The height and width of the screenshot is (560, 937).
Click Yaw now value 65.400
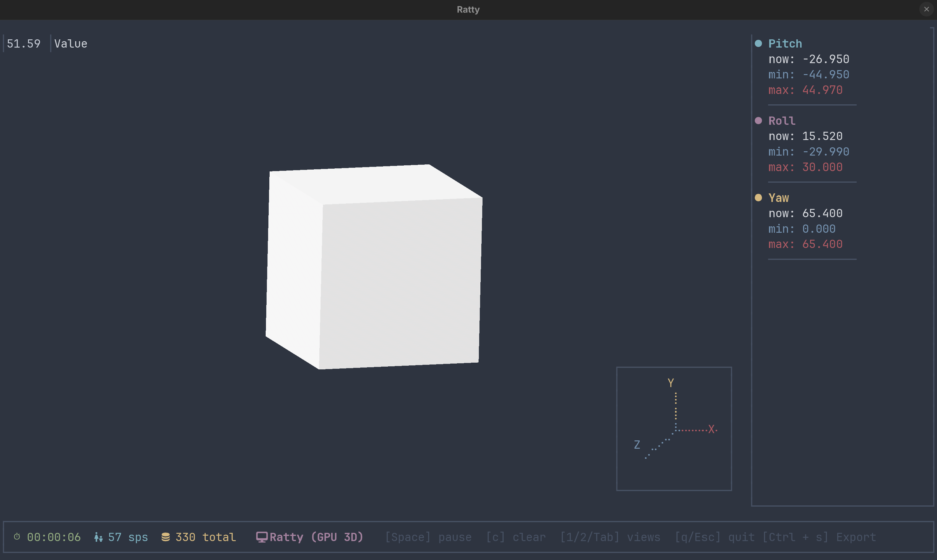[822, 213]
